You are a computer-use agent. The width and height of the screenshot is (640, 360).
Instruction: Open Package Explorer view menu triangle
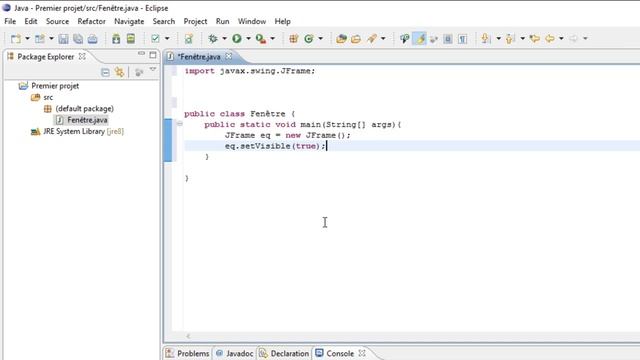[153, 70]
